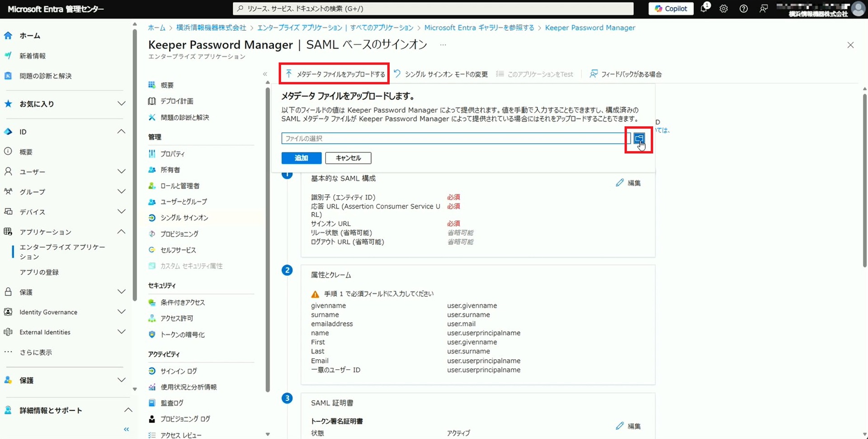The image size is (868, 439).
Task: Click the file browse folder icon
Action: (x=638, y=138)
